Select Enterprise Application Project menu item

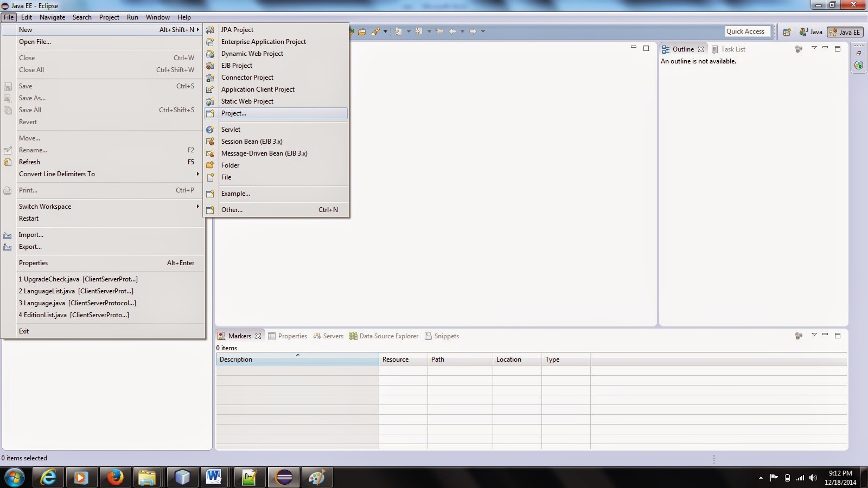(276, 42)
